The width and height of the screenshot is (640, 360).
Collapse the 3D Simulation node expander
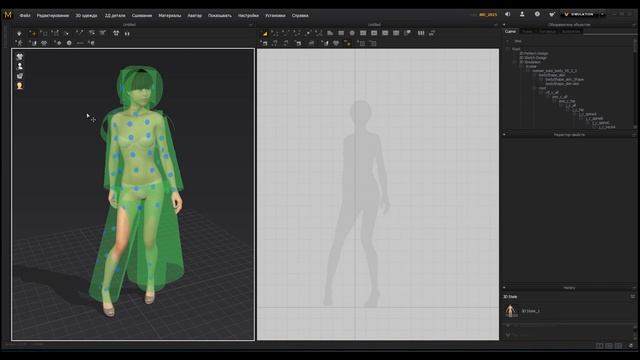click(x=515, y=62)
